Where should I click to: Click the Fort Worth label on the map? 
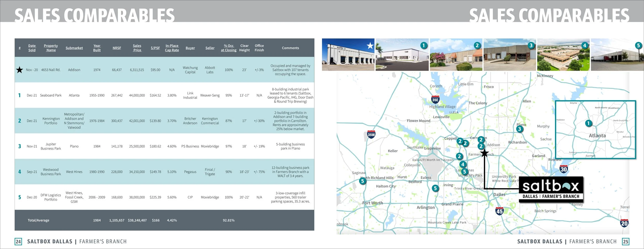coord(372,203)
